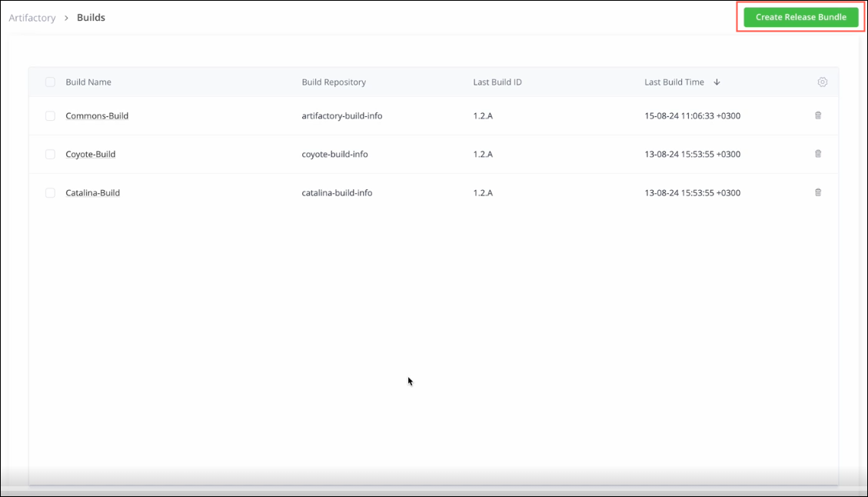
Task: Delete the Coyote-Build using its trash icon
Action: tap(818, 154)
